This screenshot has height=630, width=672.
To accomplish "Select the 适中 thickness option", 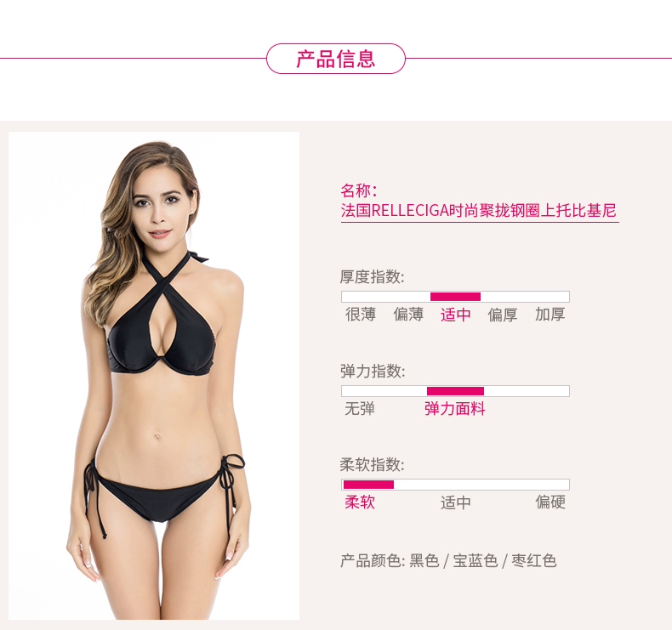I will 456,315.
